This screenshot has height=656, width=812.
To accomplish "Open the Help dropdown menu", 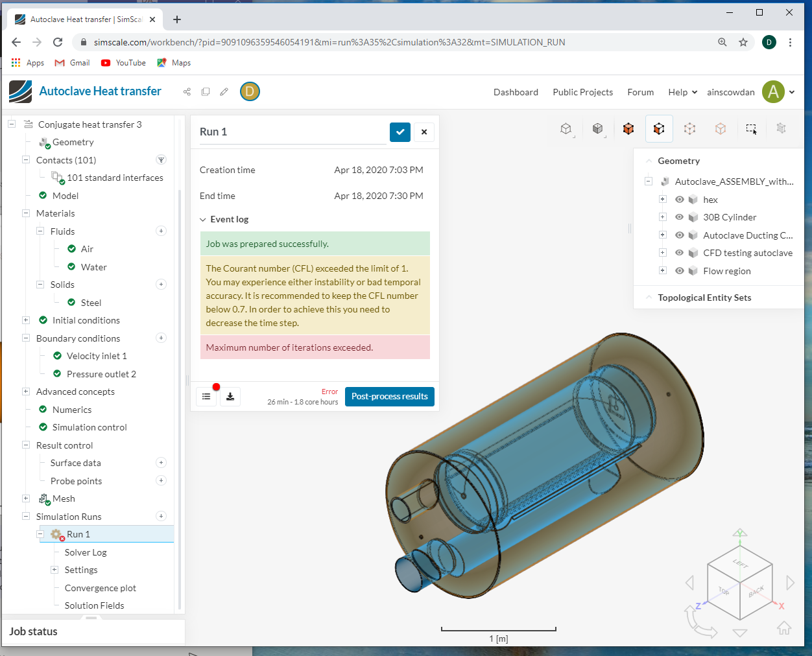I will click(682, 92).
